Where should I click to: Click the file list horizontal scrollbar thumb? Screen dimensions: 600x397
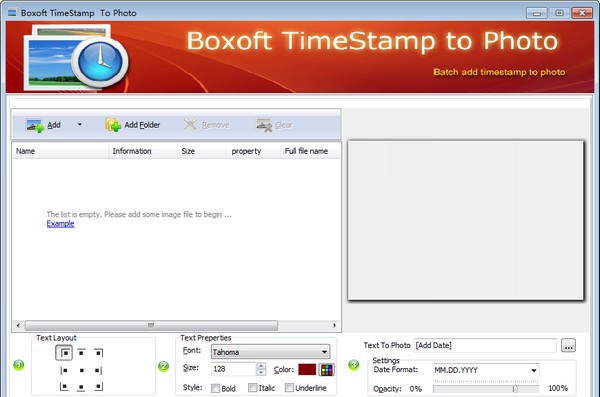(x=152, y=325)
